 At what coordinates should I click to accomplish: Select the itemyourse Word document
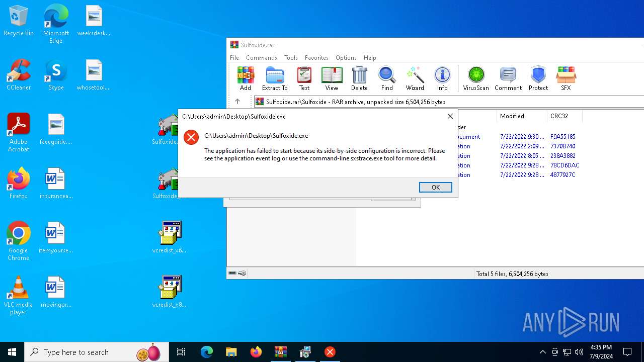(x=56, y=238)
